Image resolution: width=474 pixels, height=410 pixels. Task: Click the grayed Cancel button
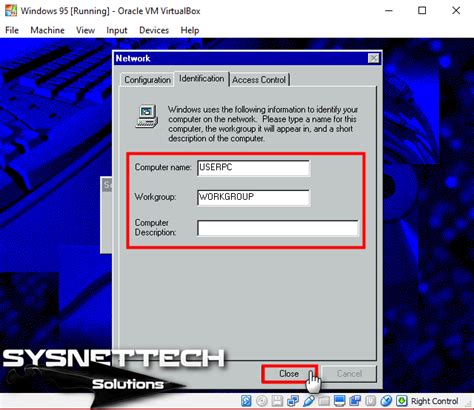(349, 374)
